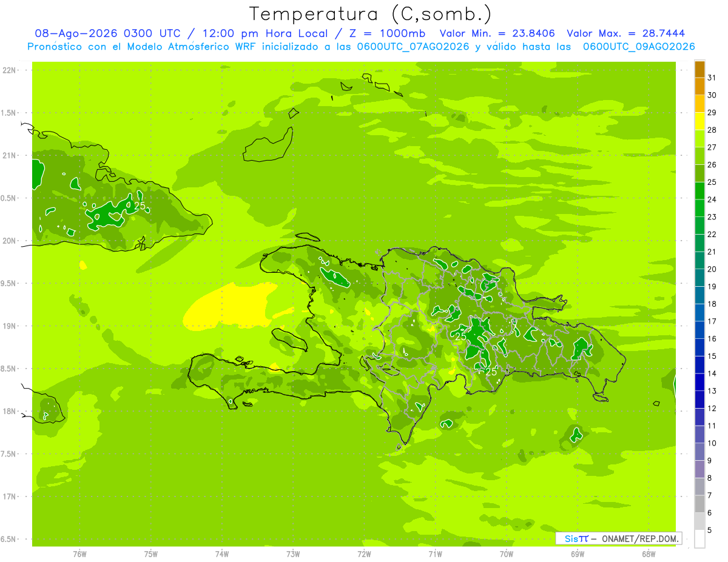728x562 pixels.
Task: Click the yellow swatch between 28 and 29
Action: [699, 121]
